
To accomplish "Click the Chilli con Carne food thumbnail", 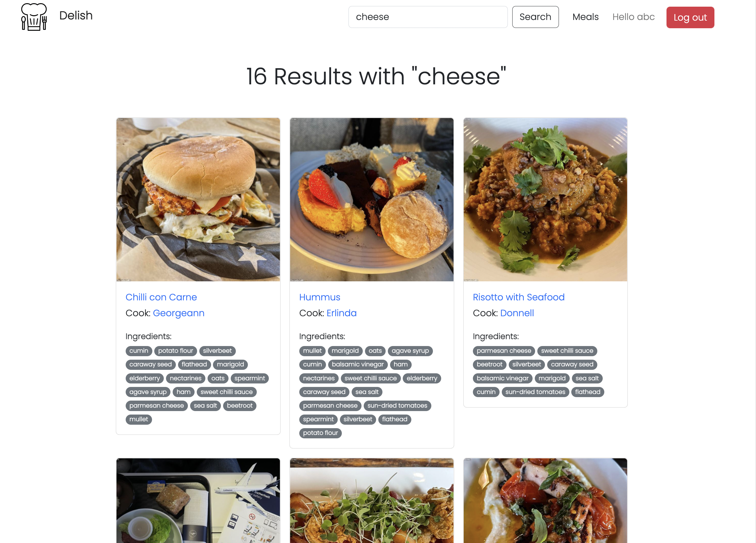I will (198, 200).
